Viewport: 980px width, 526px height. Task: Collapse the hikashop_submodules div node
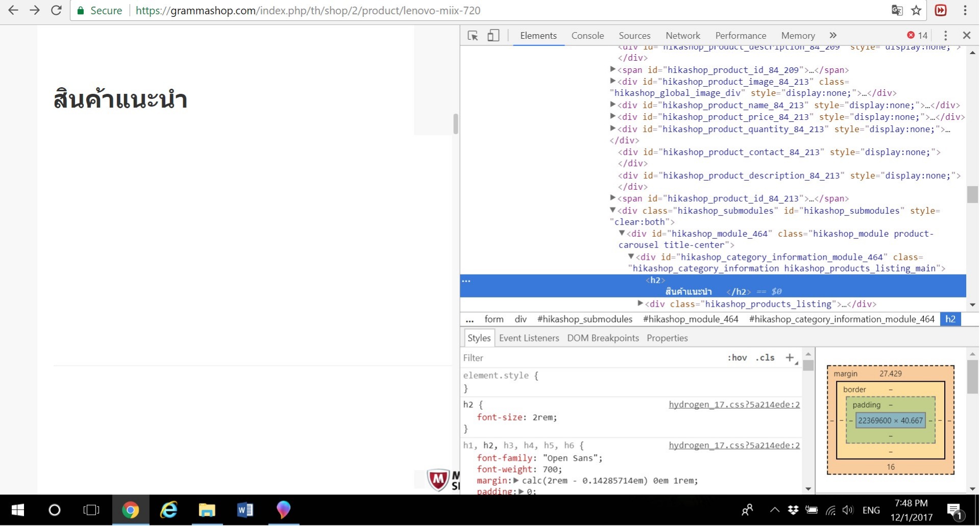pyautogui.click(x=612, y=210)
